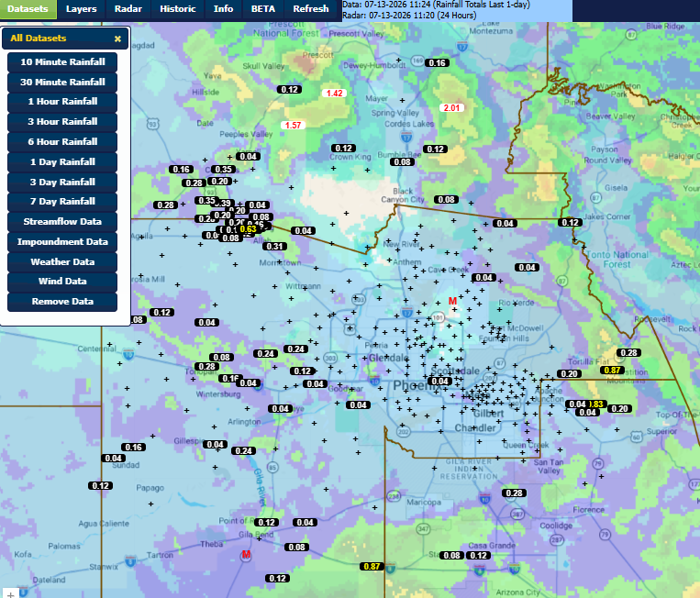This screenshot has width=700, height=598.
Task: Open the BETA menu
Action: coord(263,9)
